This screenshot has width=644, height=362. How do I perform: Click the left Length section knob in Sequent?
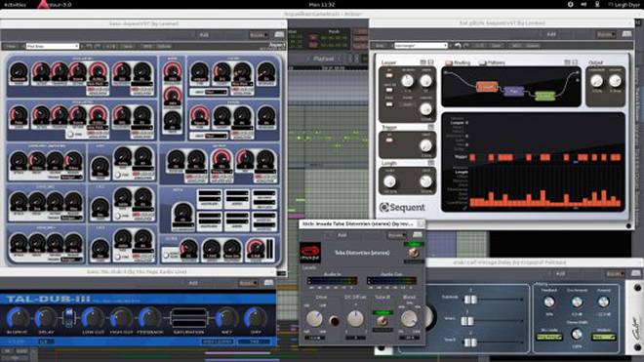click(389, 181)
